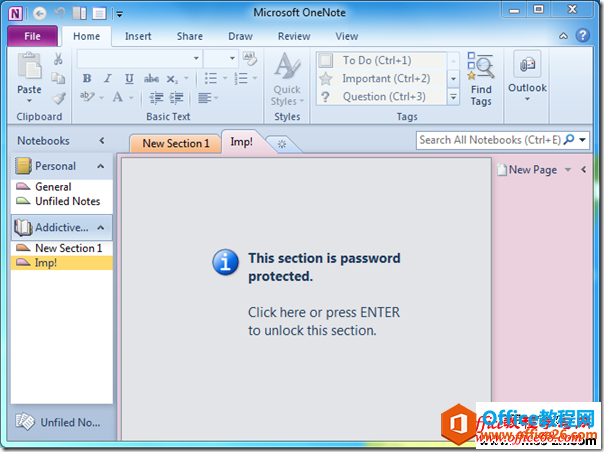This screenshot has width=604, height=452.
Task: Click the New Page button
Action: coord(527,170)
